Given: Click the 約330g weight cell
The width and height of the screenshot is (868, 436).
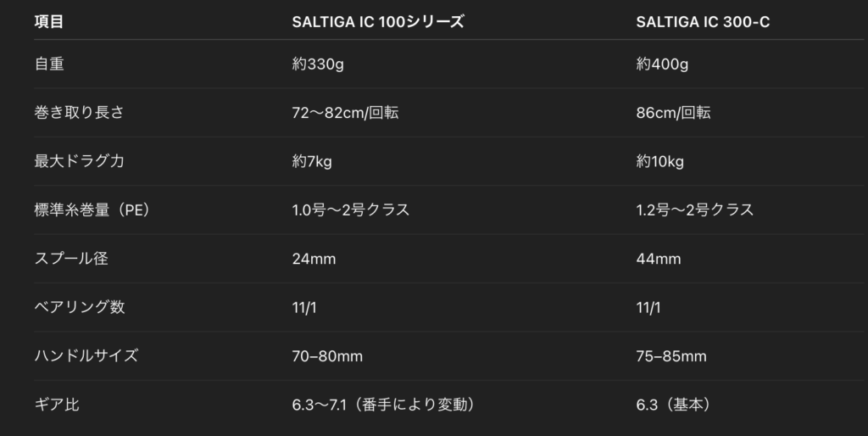Looking at the screenshot, I should pos(318,64).
